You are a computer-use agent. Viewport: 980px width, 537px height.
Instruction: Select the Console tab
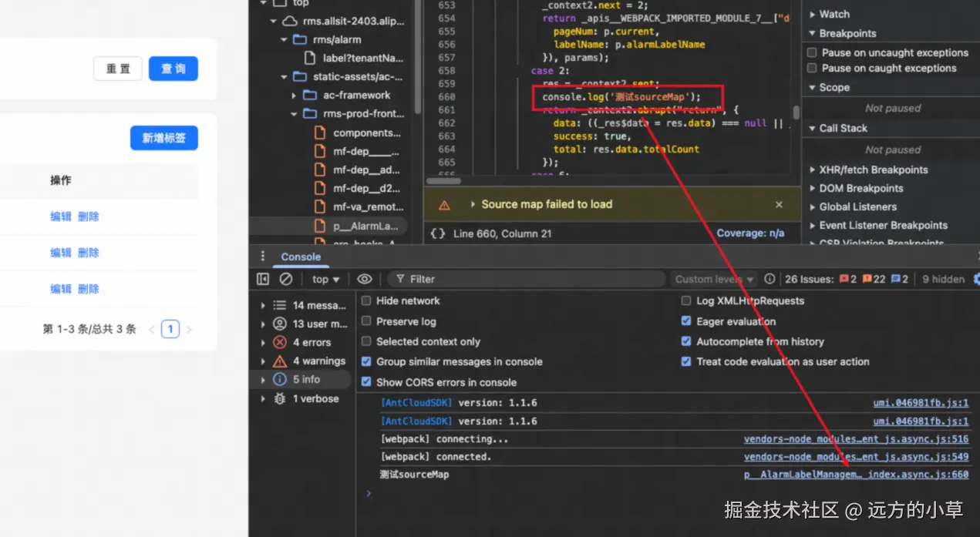(301, 257)
